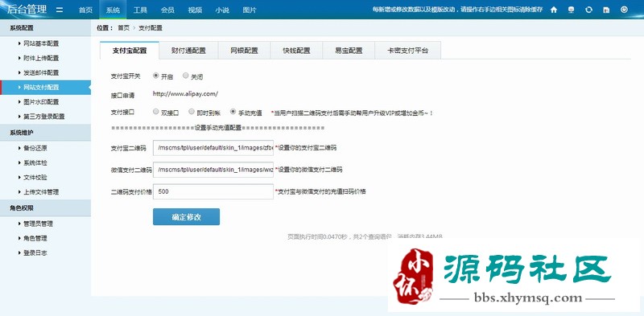Click the refresh cache icon
The image size is (644, 316).
click(x=589, y=10)
